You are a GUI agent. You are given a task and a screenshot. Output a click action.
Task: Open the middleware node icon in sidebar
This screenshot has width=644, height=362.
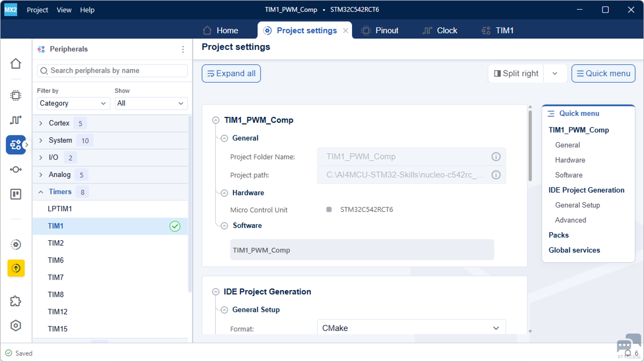16,170
